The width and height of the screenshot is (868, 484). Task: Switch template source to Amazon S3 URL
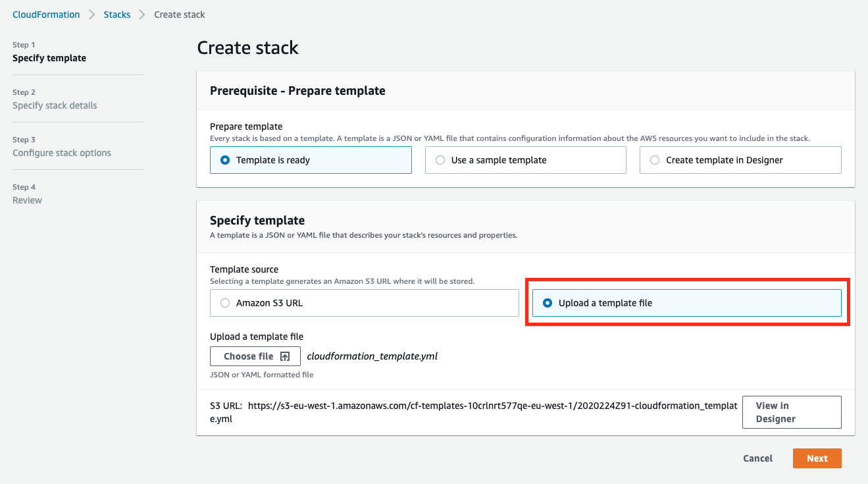point(225,303)
